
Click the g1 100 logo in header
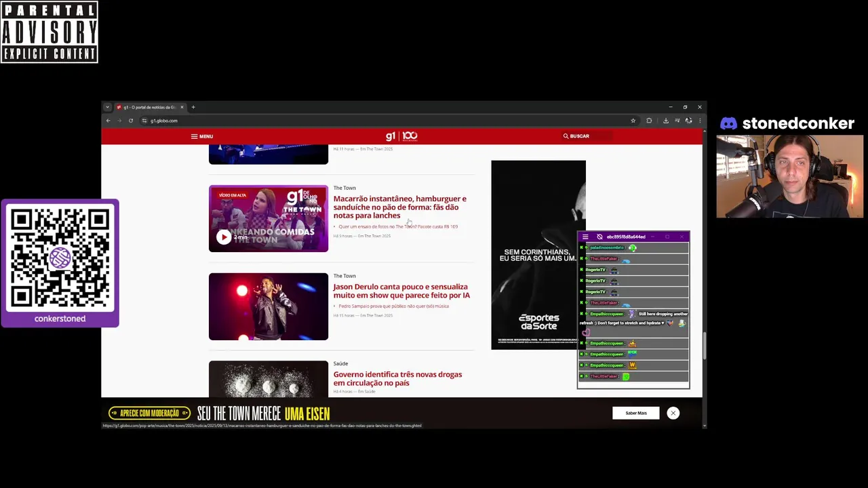tap(401, 136)
